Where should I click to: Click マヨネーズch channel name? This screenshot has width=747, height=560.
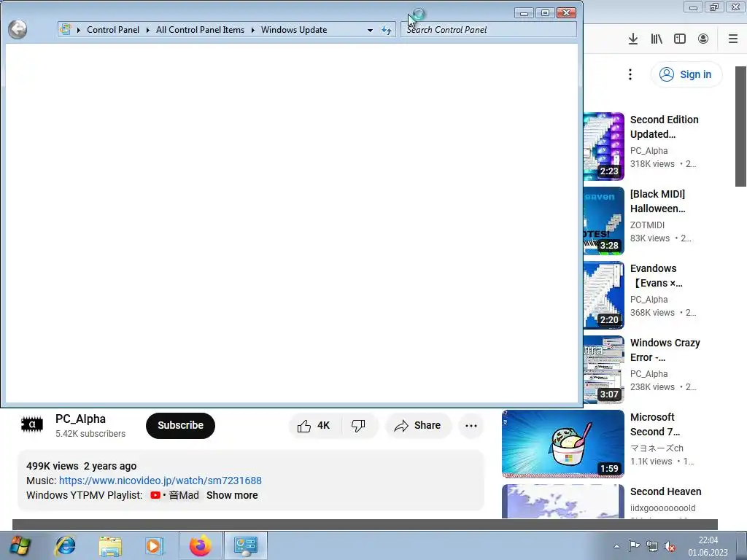pyautogui.click(x=657, y=448)
